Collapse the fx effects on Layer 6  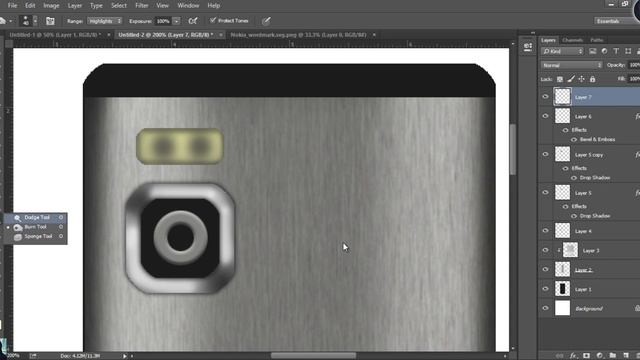pyautogui.click(x=637, y=116)
